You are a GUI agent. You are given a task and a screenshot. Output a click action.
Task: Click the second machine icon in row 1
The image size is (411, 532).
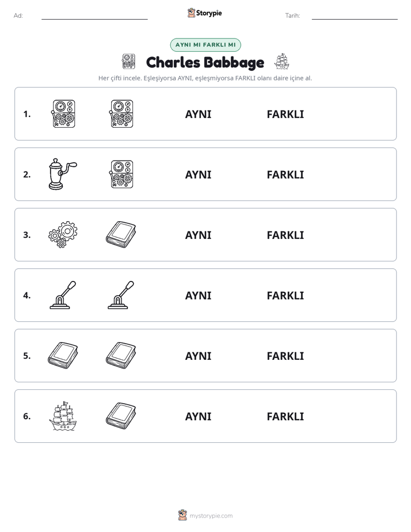tap(121, 113)
